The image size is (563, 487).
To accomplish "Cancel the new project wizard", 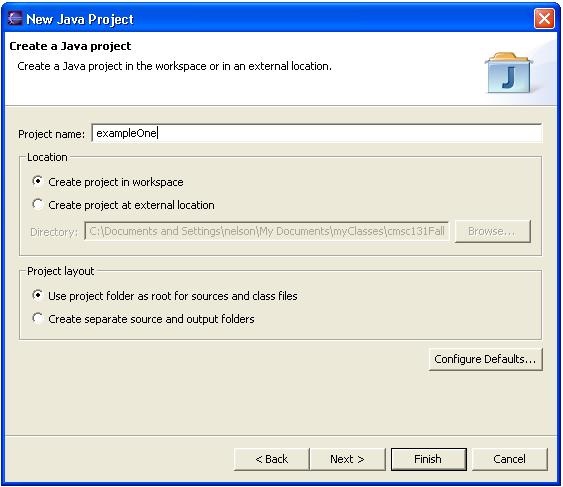I will pyautogui.click(x=510, y=459).
